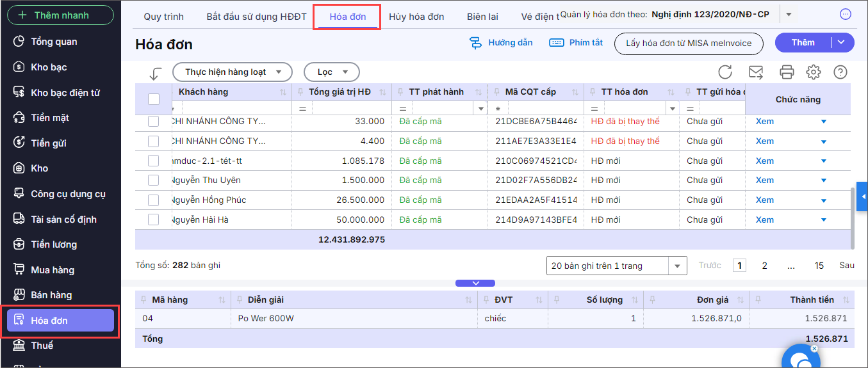868x368 pixels.
Task: Click Xem link for Nguyễn Hồng Phúc row
Action: 765,200
